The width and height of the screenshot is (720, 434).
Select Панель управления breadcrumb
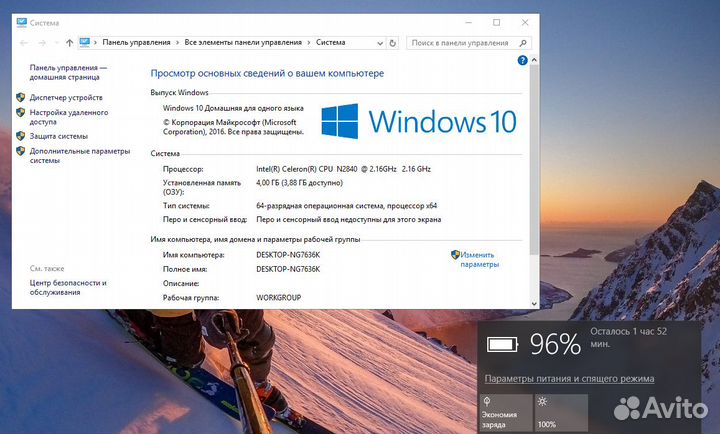point(136,42)
